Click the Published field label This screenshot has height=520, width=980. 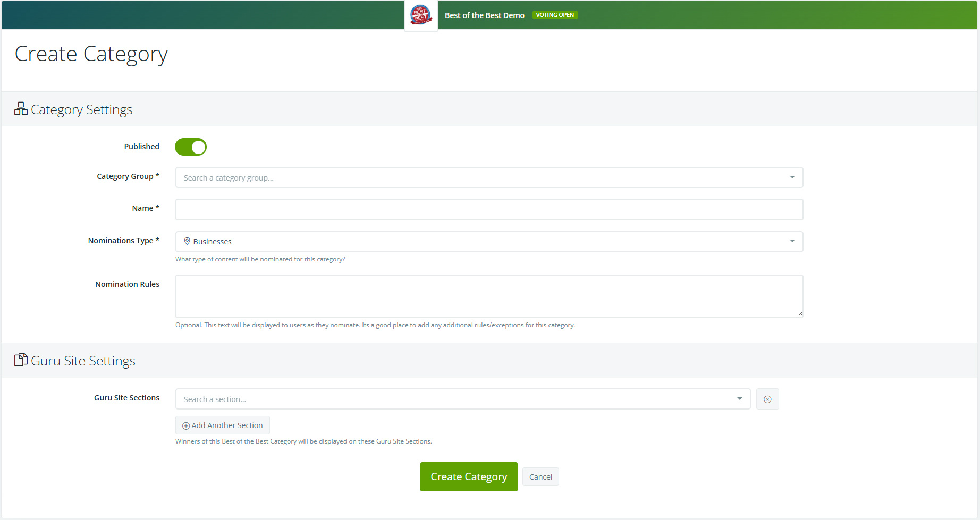click(141, 147)
